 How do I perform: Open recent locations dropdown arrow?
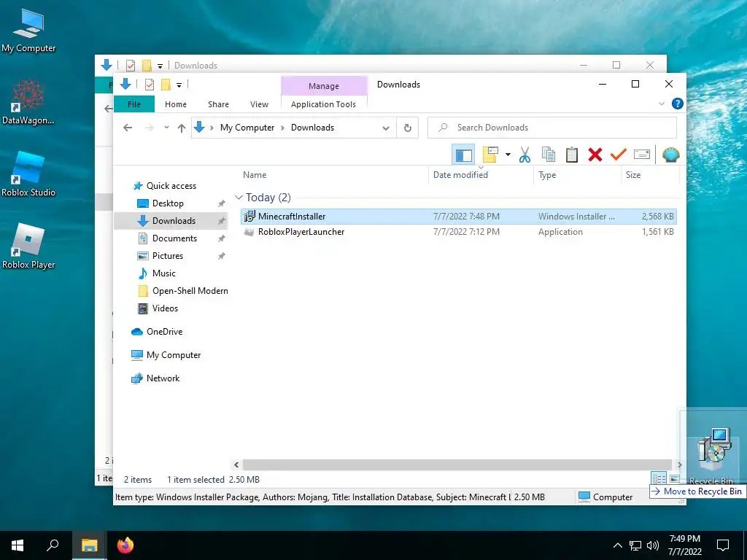click(x=166, y=128)
